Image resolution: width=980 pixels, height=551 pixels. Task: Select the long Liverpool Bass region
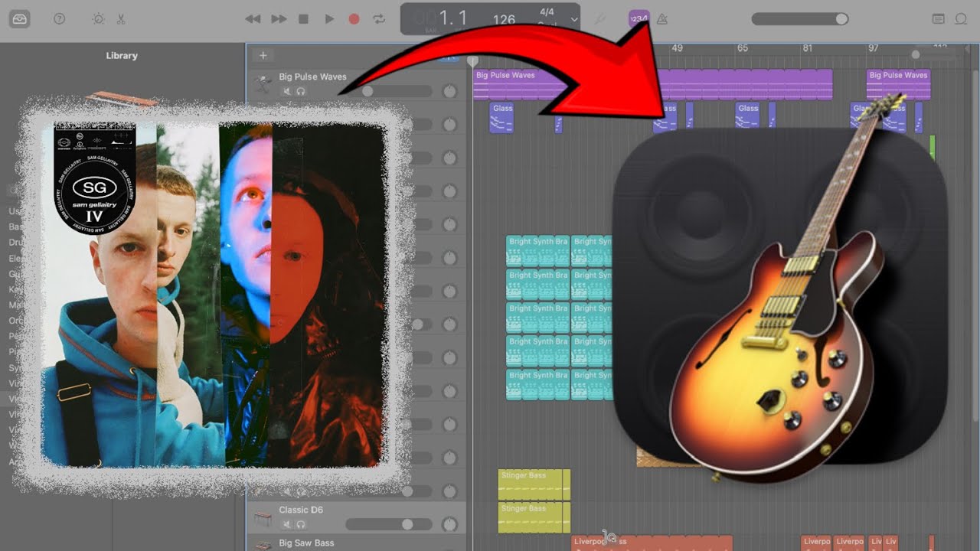tap(652, 543)
